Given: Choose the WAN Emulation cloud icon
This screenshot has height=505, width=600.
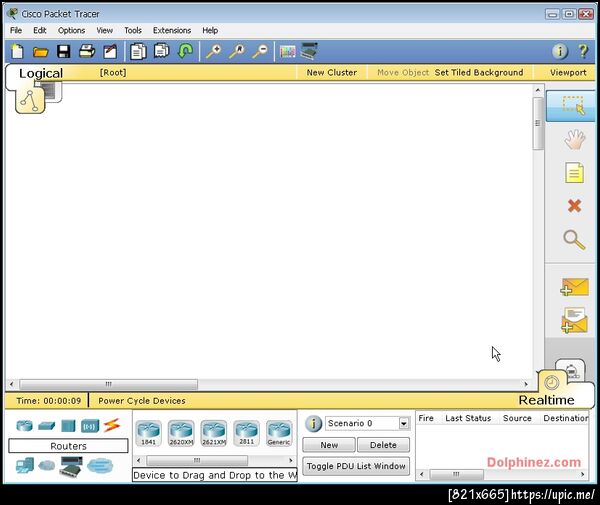Looking at the screenshot, I should 47,466.
